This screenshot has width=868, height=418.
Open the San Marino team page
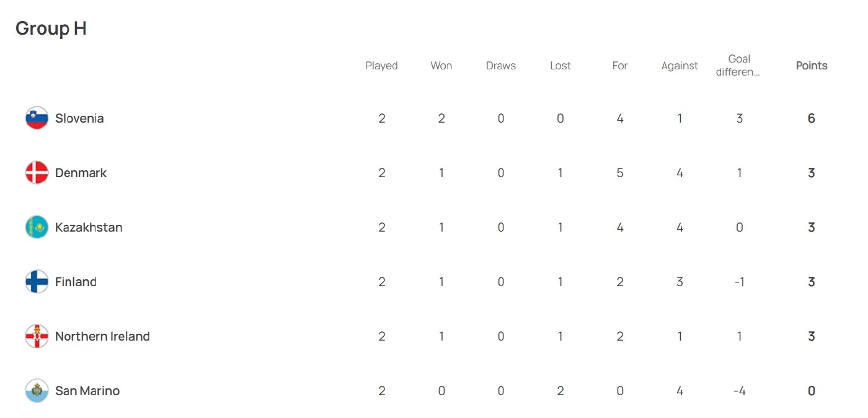tap(87, 391)
